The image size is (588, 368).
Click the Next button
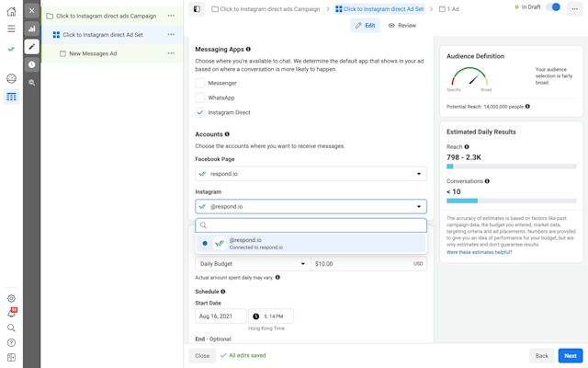571,356
